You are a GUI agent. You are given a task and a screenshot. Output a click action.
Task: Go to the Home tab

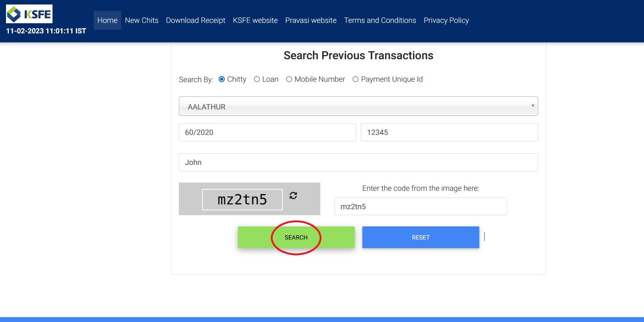click(x=107, y=20)
